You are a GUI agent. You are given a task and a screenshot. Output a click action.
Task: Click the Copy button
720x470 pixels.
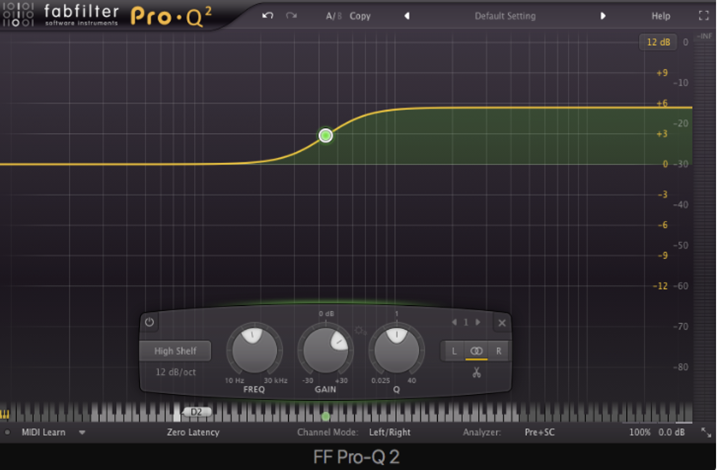360,16
